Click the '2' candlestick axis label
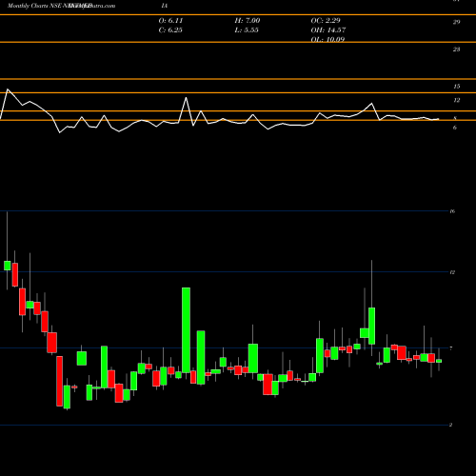 (450, 425)
